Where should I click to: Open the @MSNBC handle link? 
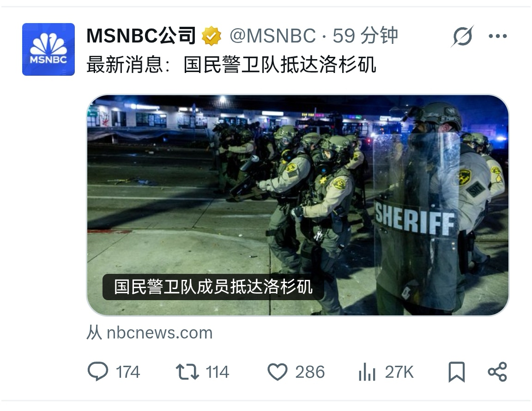coord(272,36)
